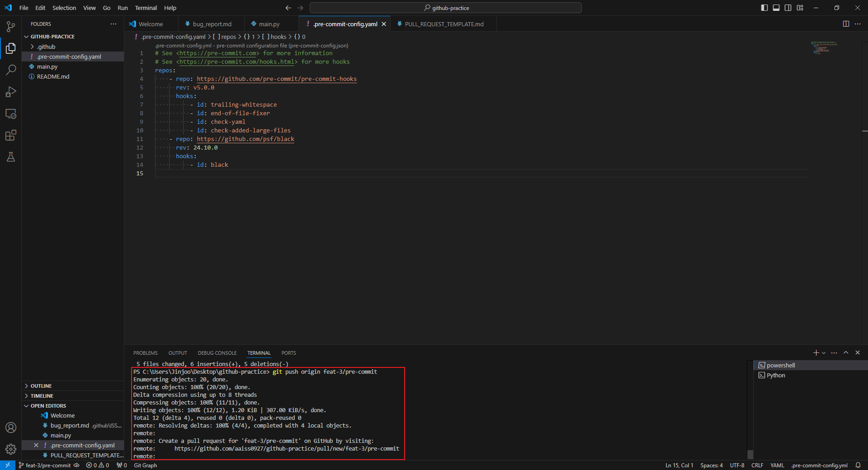Select the YAML language mode

tap(777, 465)
